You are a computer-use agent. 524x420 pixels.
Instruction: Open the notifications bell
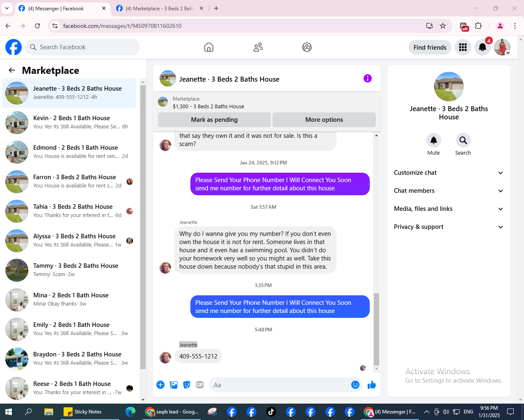click(x=483, y=47)
